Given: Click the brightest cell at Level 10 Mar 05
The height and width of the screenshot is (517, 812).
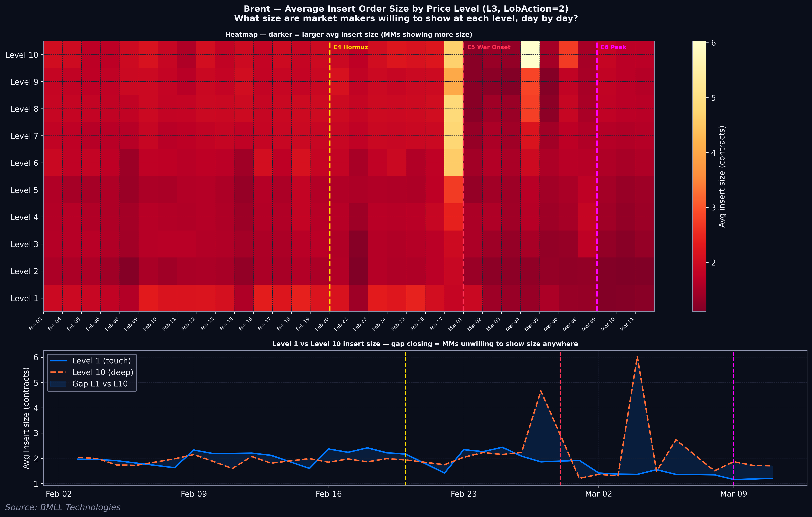Looking at the screenshot, I should click(x=530, y=55).
